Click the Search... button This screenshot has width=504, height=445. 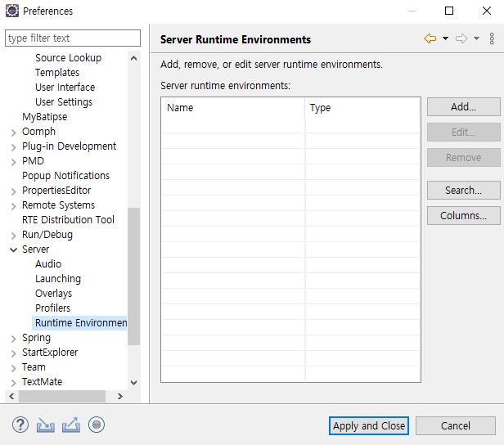(463, 191)
